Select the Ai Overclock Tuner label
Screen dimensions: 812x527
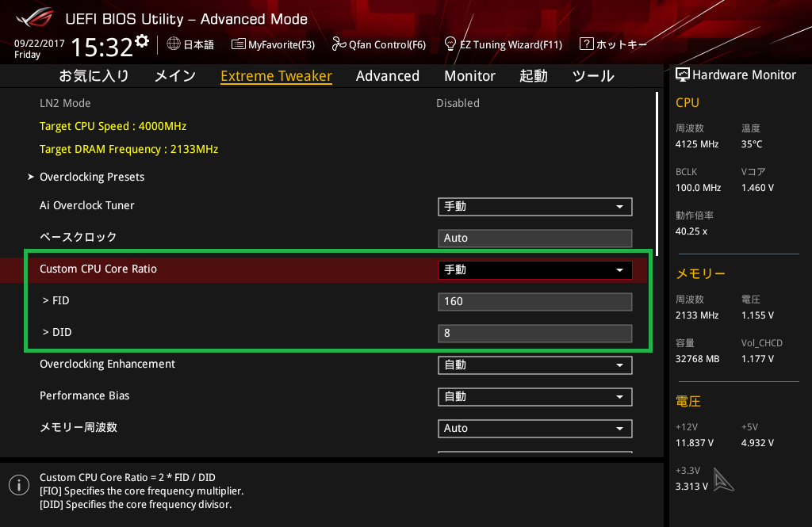click(87, 205)
